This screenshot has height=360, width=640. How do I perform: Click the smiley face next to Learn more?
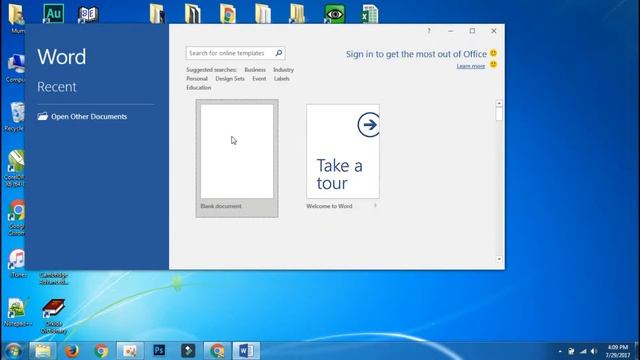pyautogui.click(x=493, y=64)
